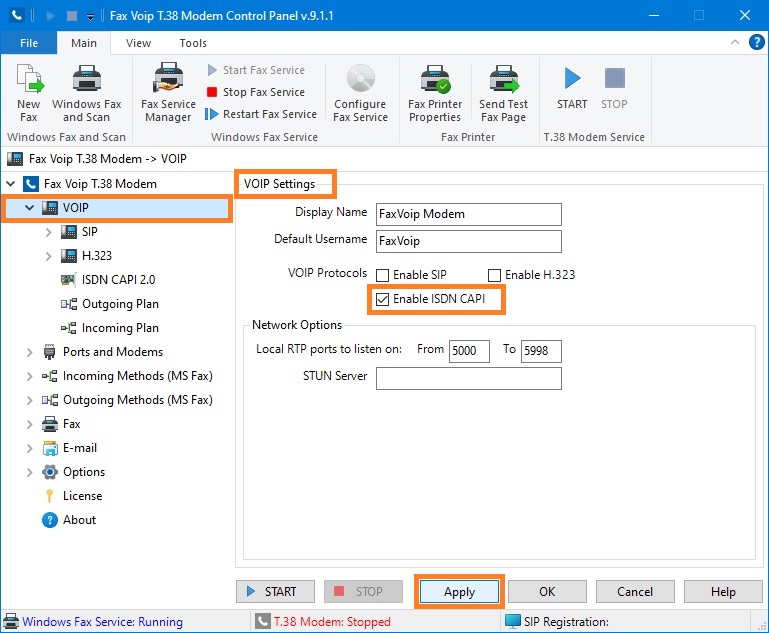Collapse the Fax Voip T.38 Modem root
The image size is (769, 633).
pos(11,184)
